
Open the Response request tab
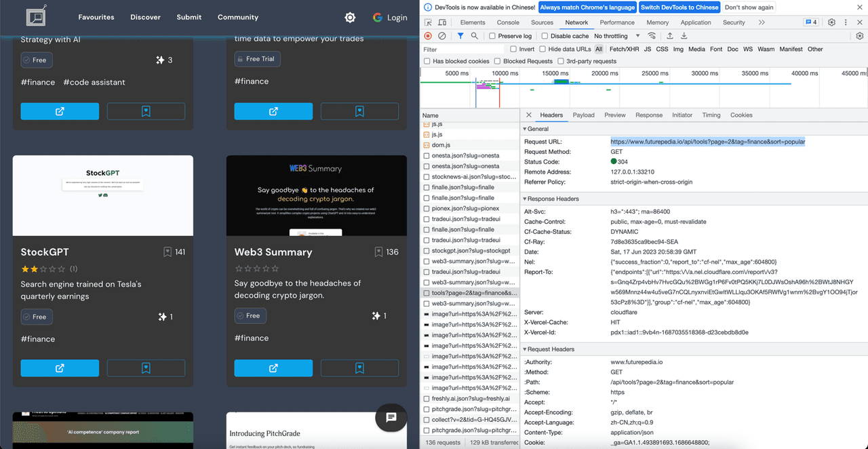pos(649,115)
